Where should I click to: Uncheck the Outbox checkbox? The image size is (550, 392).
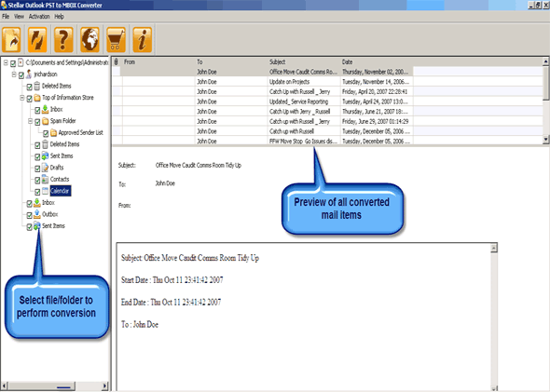pos(30,215)
